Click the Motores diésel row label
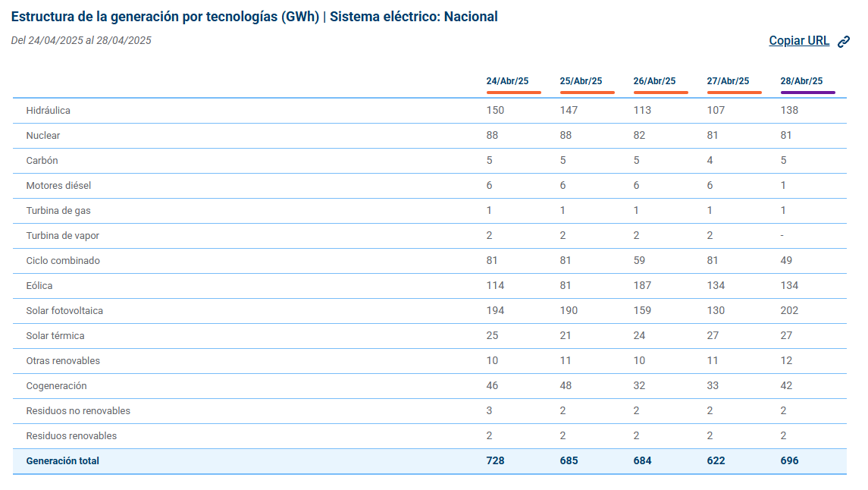Image resolution: width=868 pixels, height=490 pixels. coord(58,186)
